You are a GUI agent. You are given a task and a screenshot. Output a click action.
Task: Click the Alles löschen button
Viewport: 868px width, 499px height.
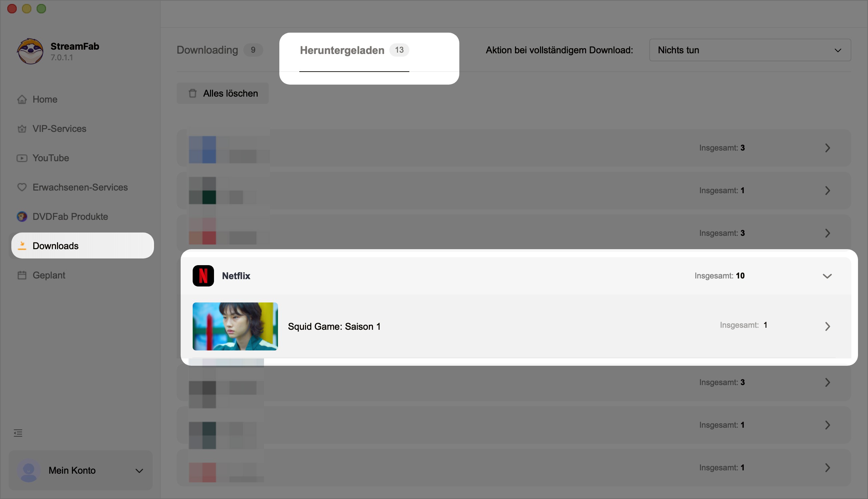coord(222,93)
